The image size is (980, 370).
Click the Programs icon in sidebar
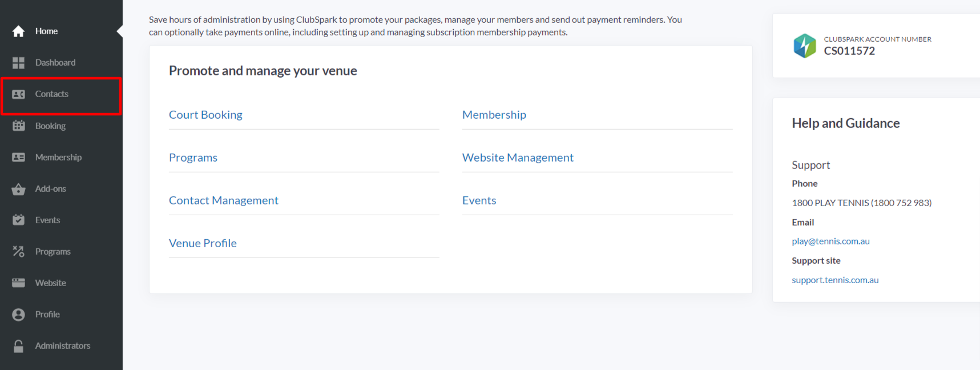point(18,251)
